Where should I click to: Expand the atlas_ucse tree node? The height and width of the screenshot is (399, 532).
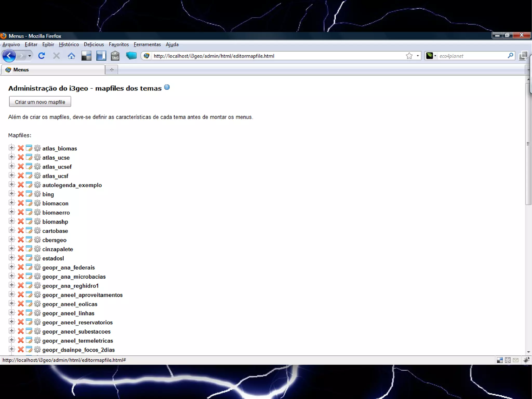[x=11, y=157]
